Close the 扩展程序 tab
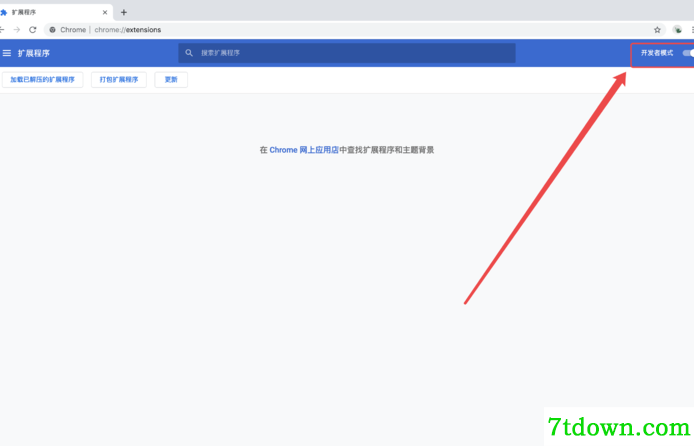 [105, 12]
